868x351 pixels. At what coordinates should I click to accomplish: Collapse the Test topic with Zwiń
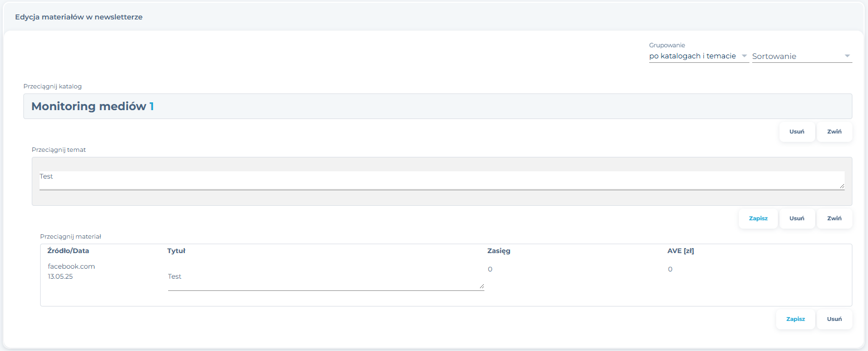click(x=834, y=219)
